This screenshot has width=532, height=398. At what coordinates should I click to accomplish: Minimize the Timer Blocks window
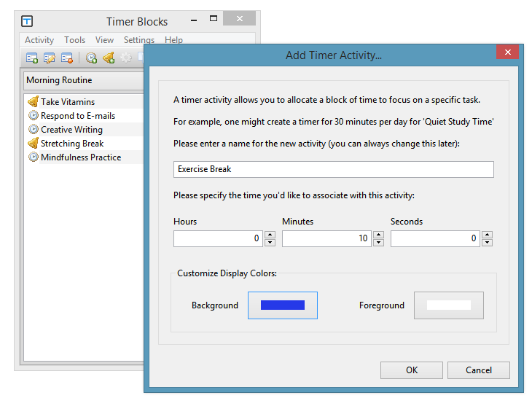[194, 20]
